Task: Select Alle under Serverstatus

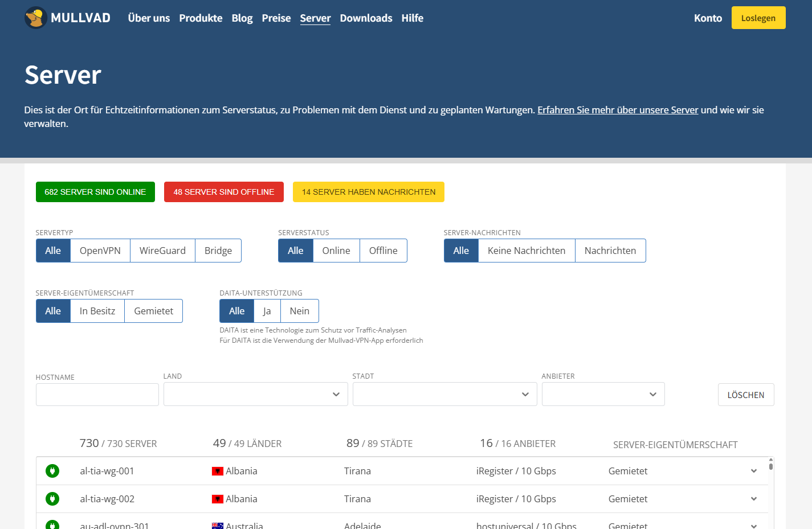Action: [296, 251]
